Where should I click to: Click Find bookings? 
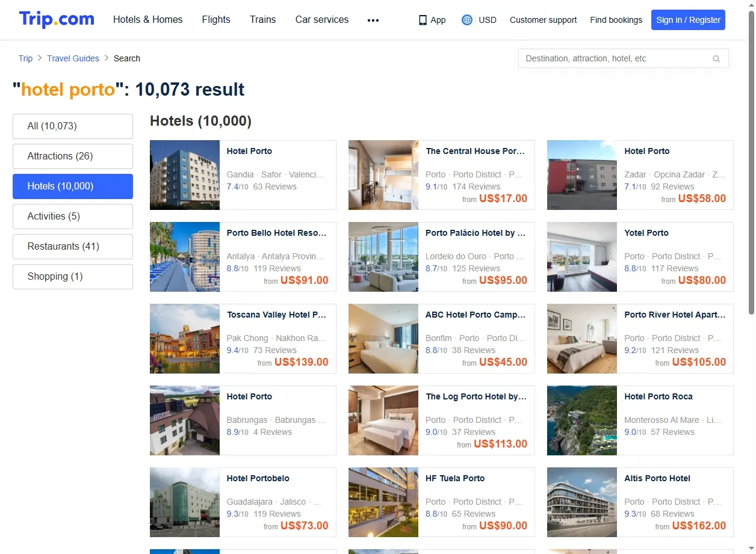tap(616, 20)
